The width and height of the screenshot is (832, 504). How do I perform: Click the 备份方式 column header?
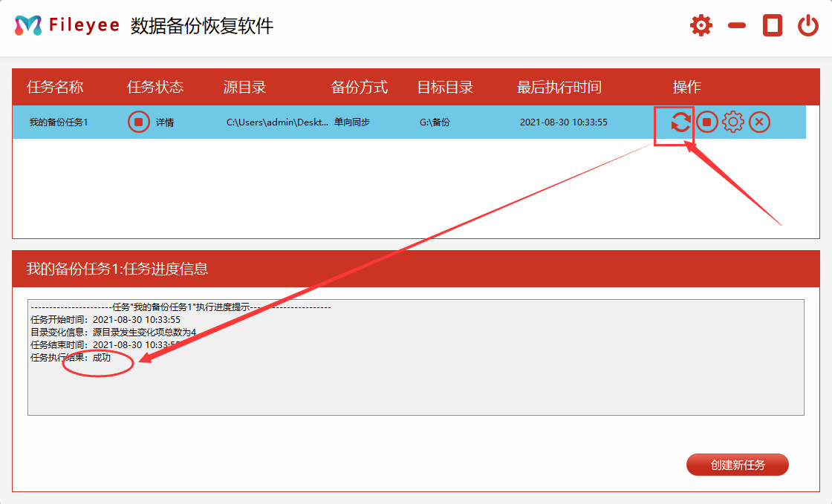360,88
